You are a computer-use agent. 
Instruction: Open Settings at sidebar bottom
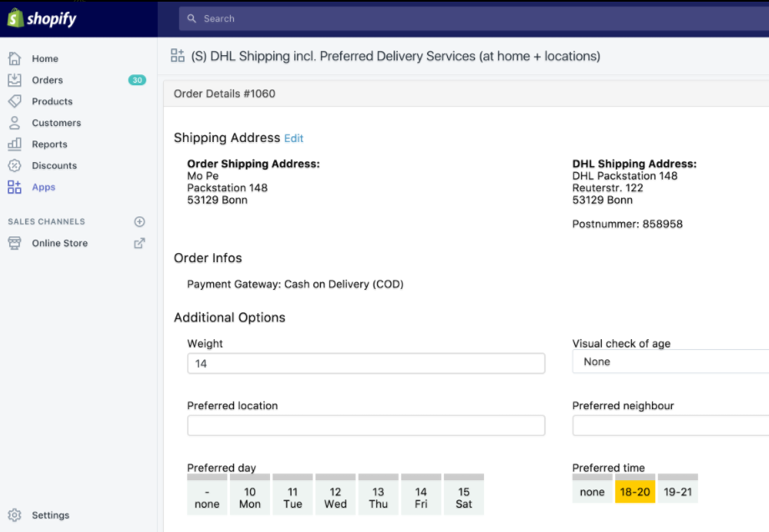coord(50,515)
